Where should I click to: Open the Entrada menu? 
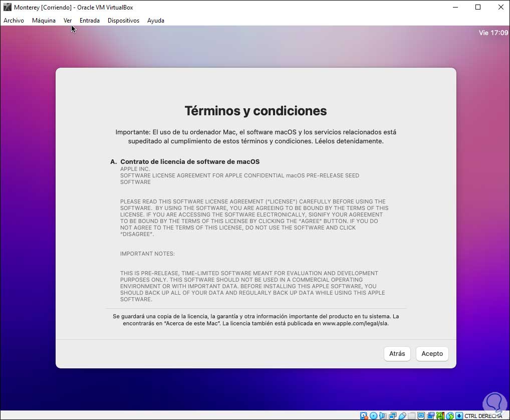90,21
